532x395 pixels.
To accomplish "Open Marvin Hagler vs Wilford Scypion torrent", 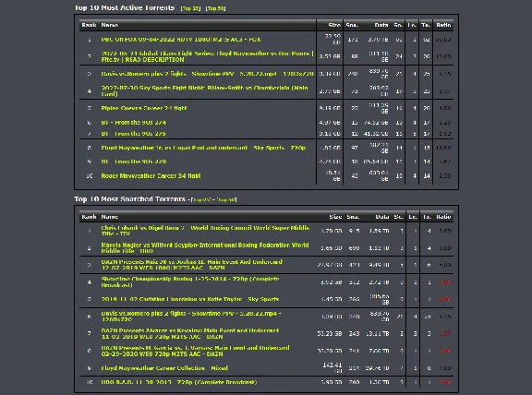I will (x=205, y=248).
